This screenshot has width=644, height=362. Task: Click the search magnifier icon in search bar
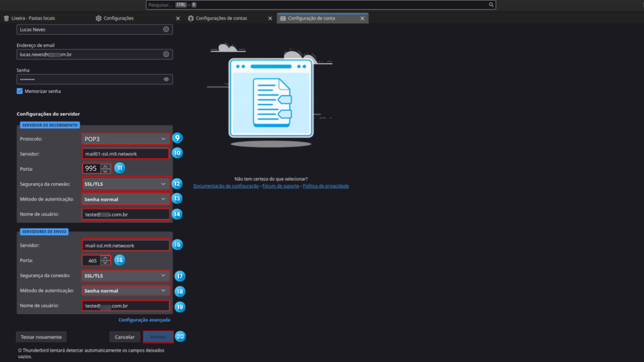[491, 5]
